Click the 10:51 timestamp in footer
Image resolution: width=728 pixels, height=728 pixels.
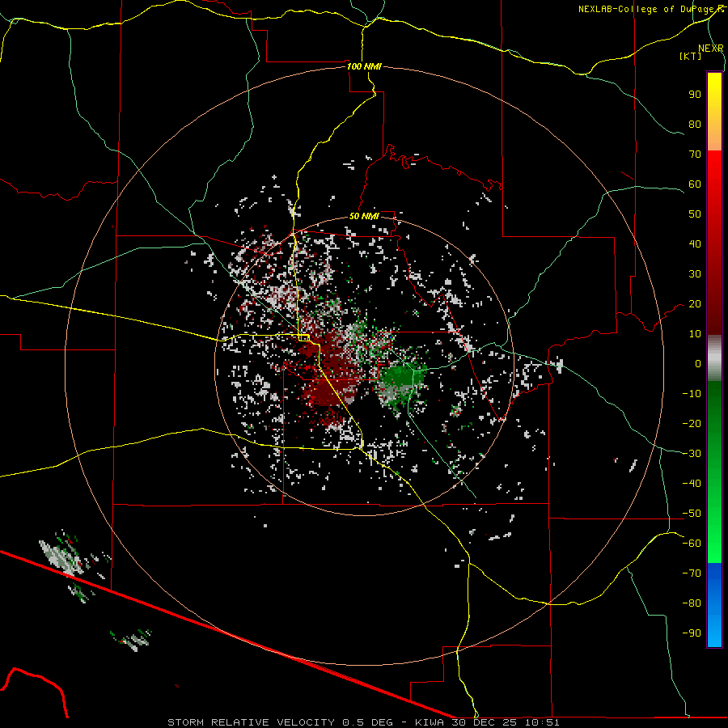[543, 722]
